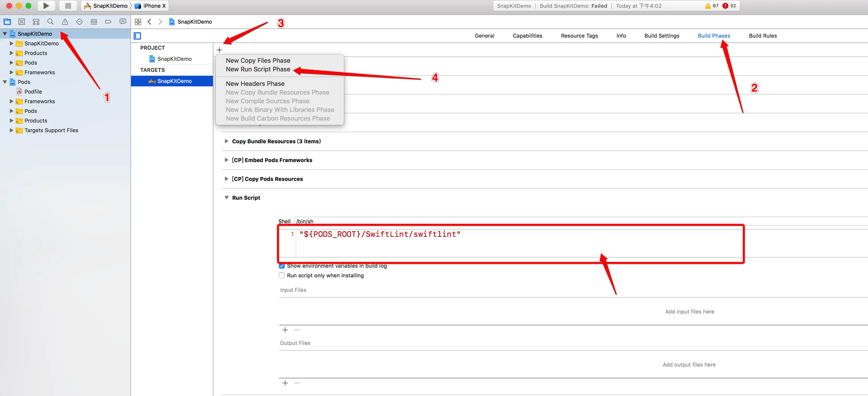Image resolution: width=868 pixels, height=396 pixels.
Task: Collapse the Run Script phase
Action: tap(226, 198)
